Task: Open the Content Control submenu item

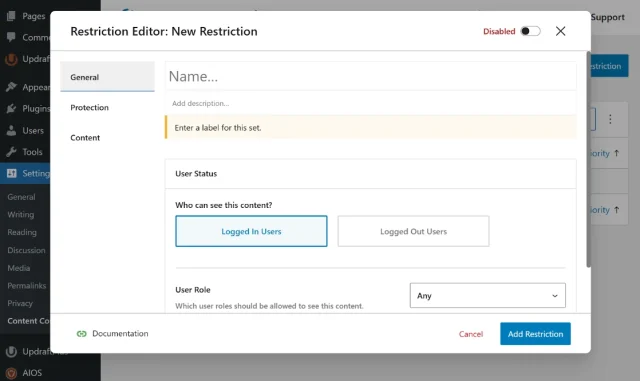Action: click(x=28, y=321)
